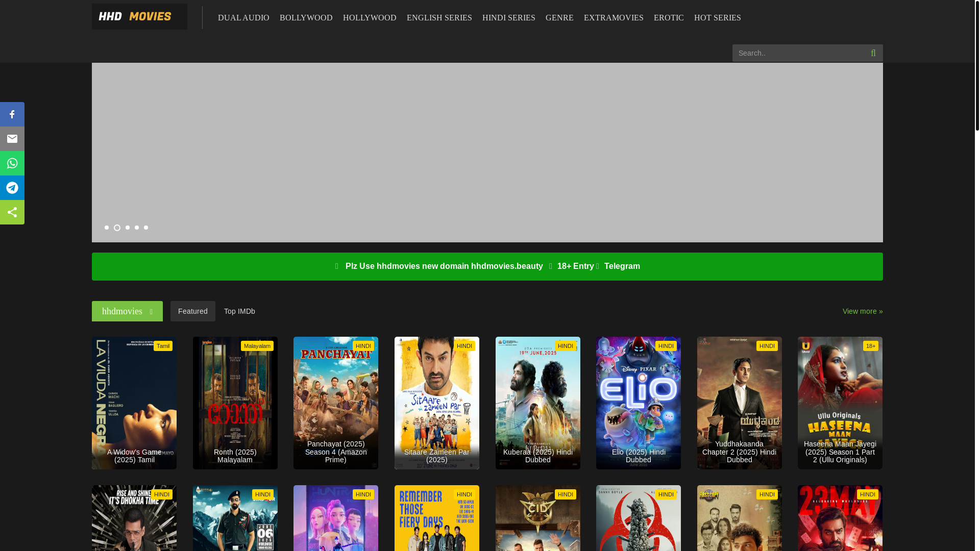Screen dimensions: 980x551
Task: Open the HOLLYWOOD menu
Action: 370,18
